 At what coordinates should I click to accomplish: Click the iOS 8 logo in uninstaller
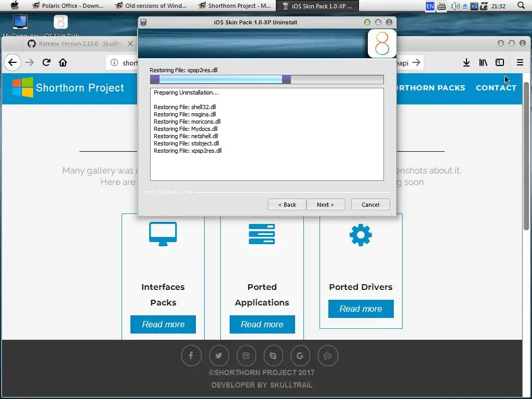pos(382,44)
